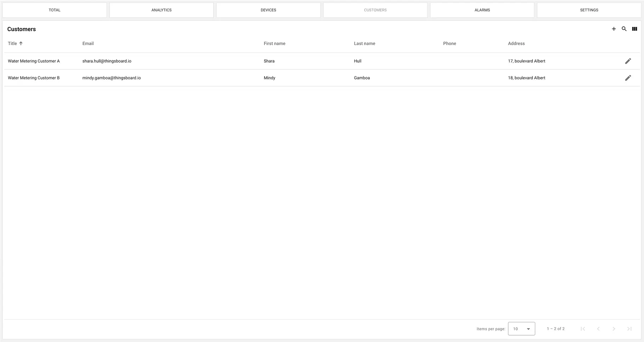Image resolution: width=644 pixels, height=342 pixels.
Task: Edit Water Metering Customer B pencil icon
Action: pos(628,78)
